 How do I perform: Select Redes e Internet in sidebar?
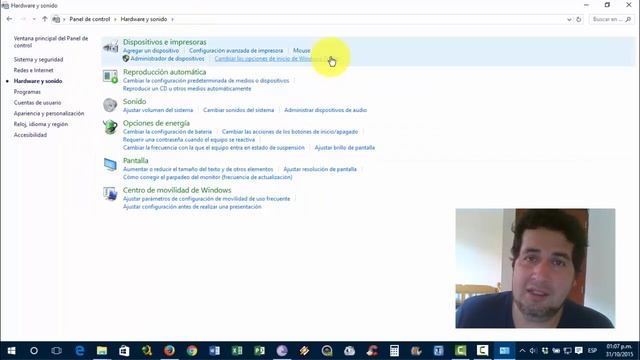coord(33,70)
